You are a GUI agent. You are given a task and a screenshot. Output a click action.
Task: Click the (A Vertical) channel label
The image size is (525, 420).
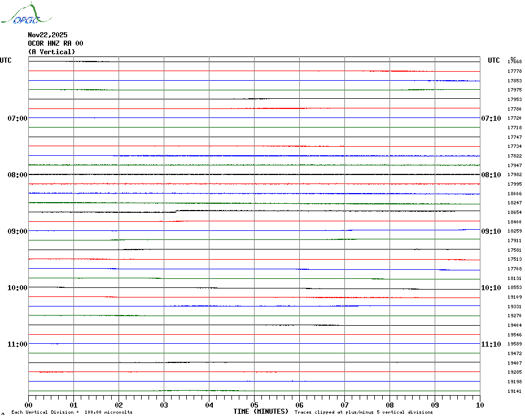[51, 52]
